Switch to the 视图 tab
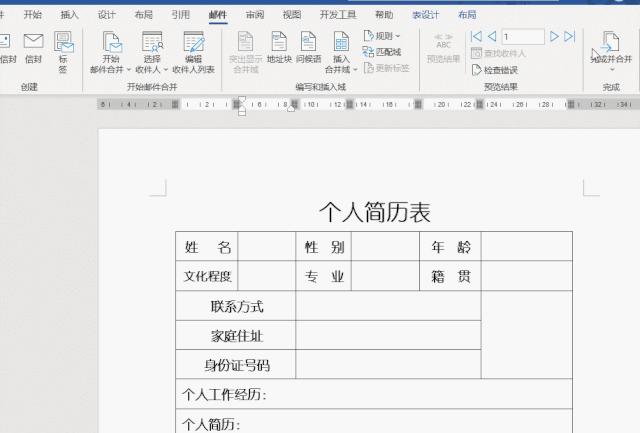 [292, 15]
